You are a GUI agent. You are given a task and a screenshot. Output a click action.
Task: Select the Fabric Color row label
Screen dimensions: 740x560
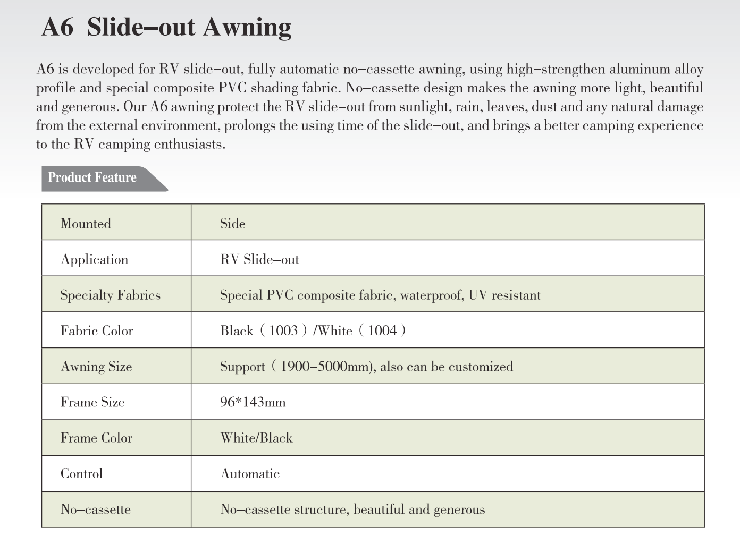click(x=97, y=330)
